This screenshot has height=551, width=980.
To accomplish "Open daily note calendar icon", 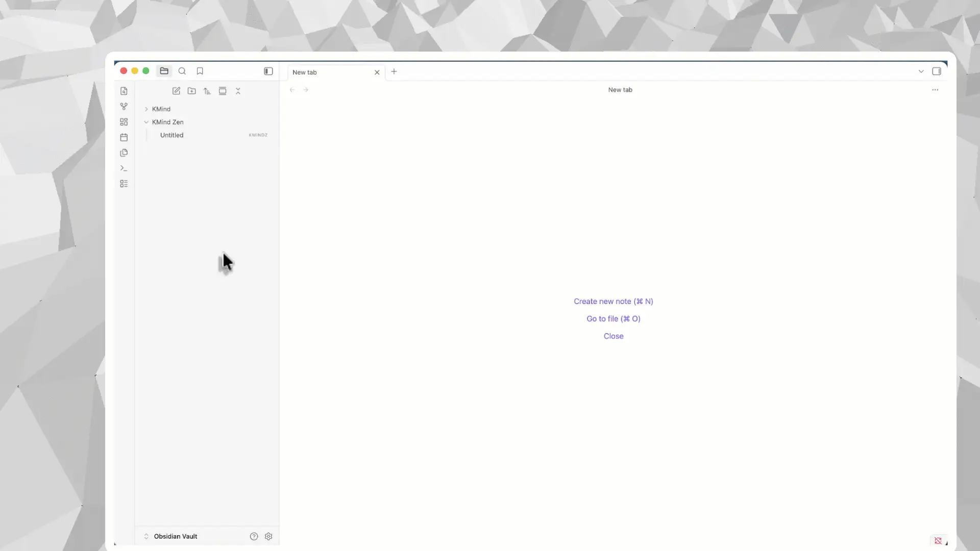I will (x=124, y=137).
